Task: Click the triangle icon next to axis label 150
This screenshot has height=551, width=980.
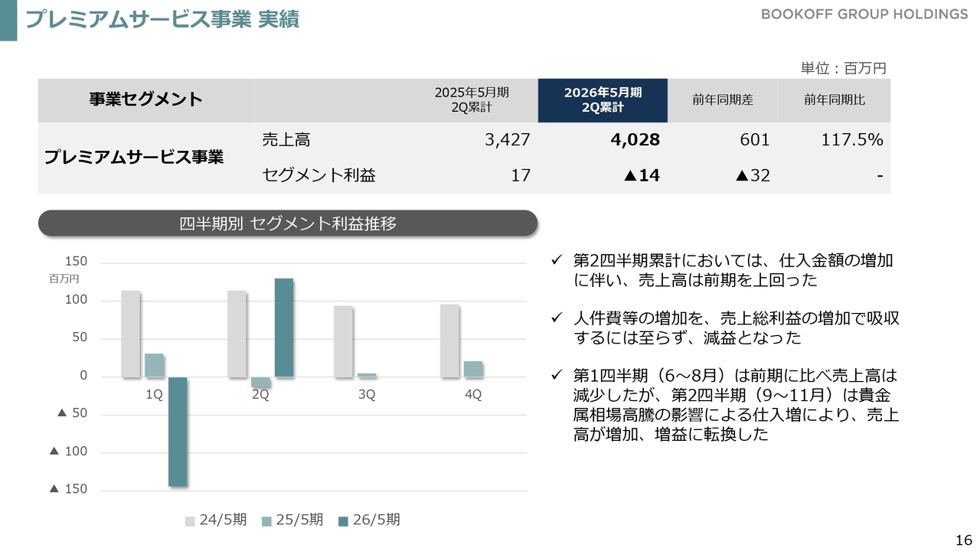Action: 54,489
